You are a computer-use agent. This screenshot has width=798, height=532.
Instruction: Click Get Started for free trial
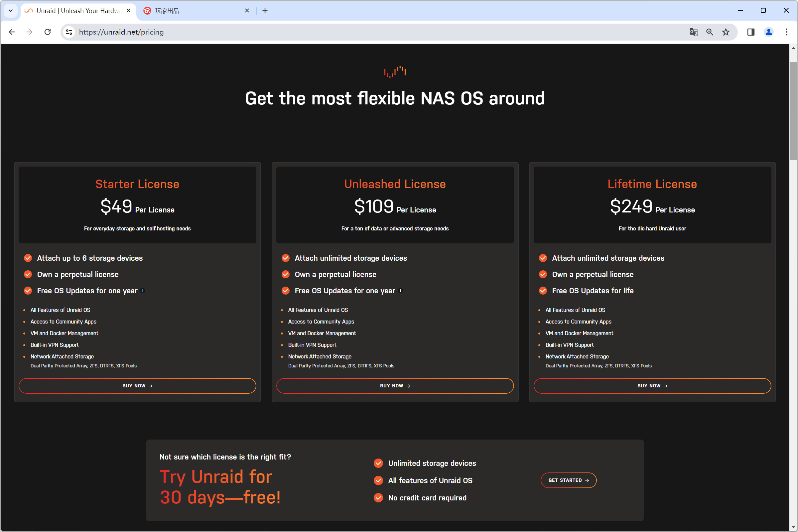[568, 480]
